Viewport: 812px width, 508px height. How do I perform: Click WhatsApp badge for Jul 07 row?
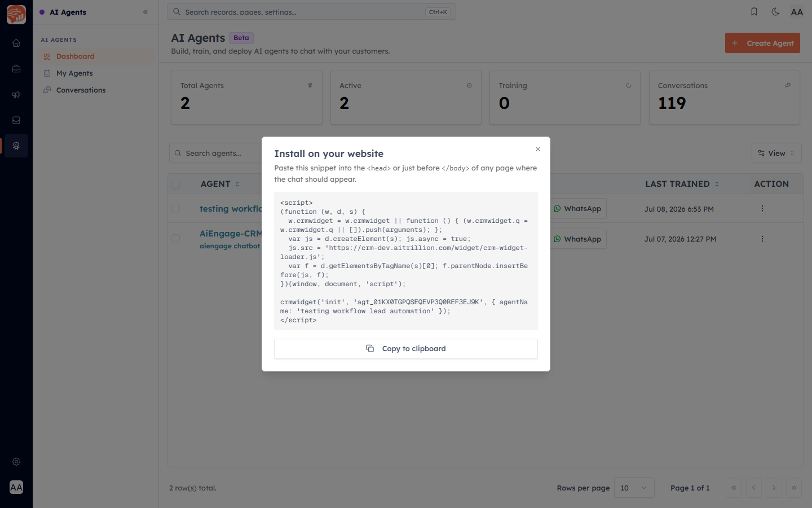tap(577, 239)
